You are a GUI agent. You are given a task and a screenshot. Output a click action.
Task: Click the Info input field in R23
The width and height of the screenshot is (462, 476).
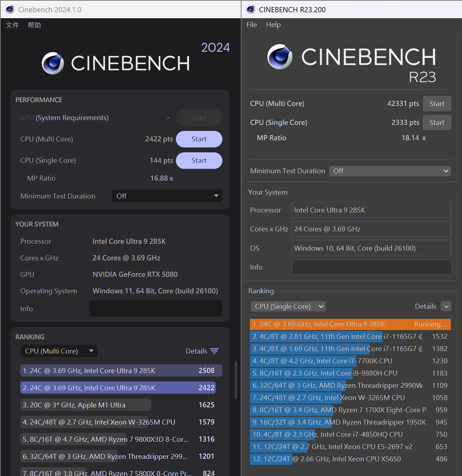tap(371, 267)
